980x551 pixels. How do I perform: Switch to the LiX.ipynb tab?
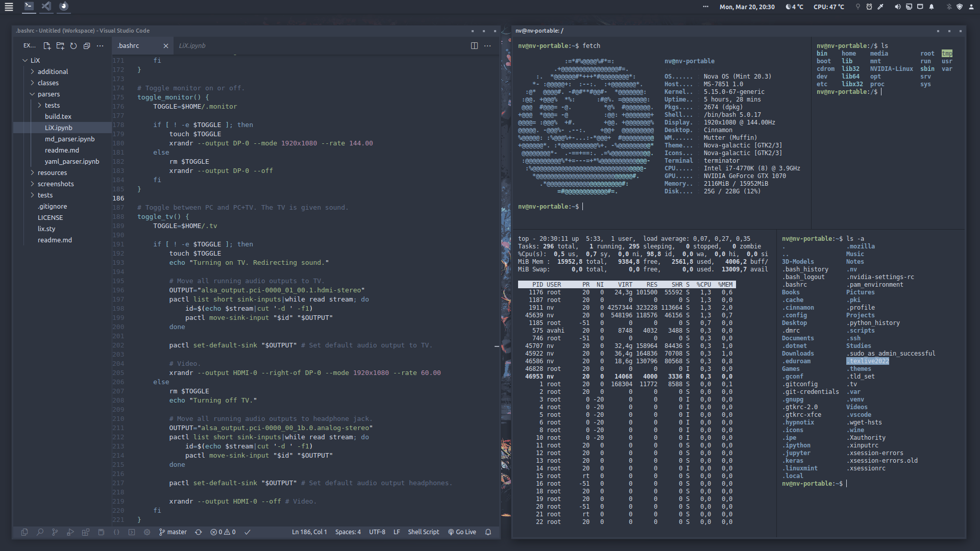click(x=192, y=46)
